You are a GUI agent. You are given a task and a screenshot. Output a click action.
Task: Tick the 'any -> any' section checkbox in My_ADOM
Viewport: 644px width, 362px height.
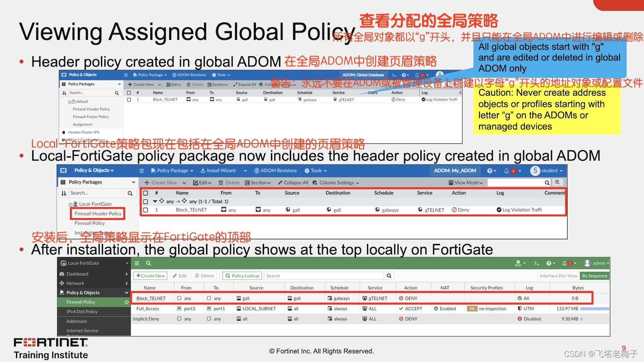pos(146,201)
